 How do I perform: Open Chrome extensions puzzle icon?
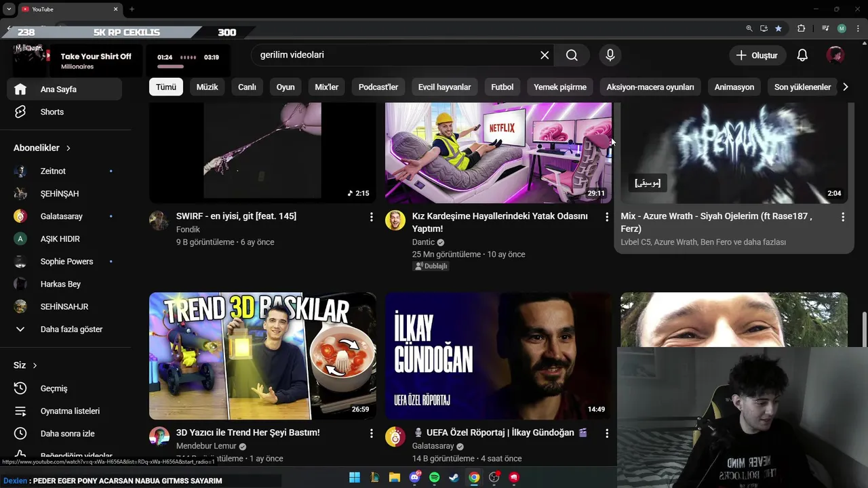tap(801, 28)
